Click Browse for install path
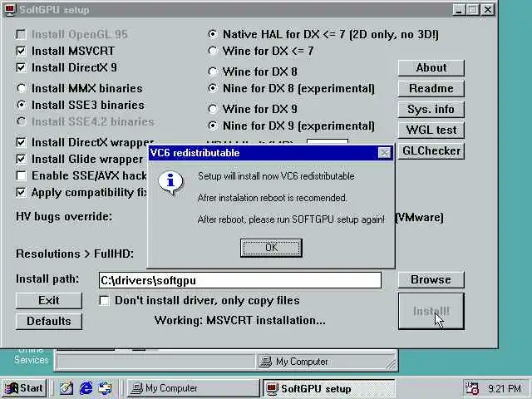 pos(431,279)
